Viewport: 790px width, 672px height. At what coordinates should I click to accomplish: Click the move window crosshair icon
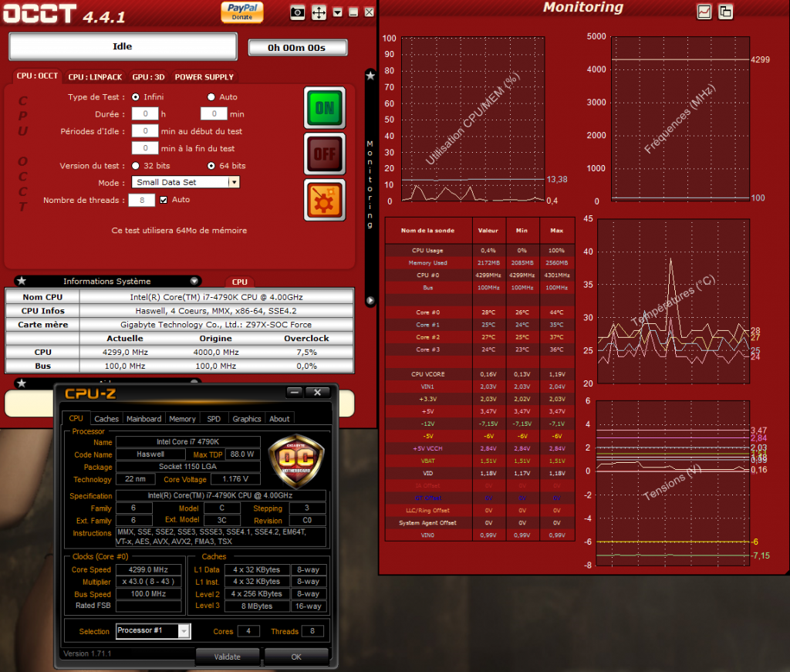point(319,12)
